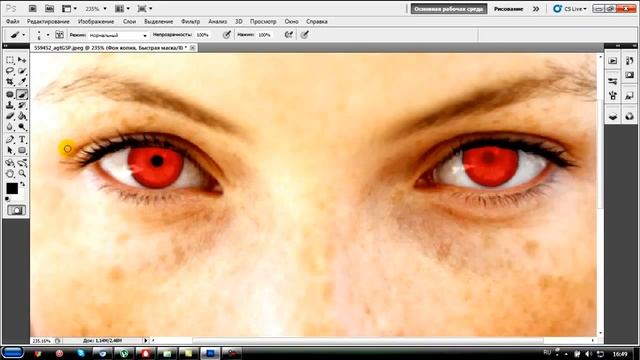Screen dimensions: 640x360
Task: Switch to Основная рабочая среда workspace
Action: [x=449, y=9]
